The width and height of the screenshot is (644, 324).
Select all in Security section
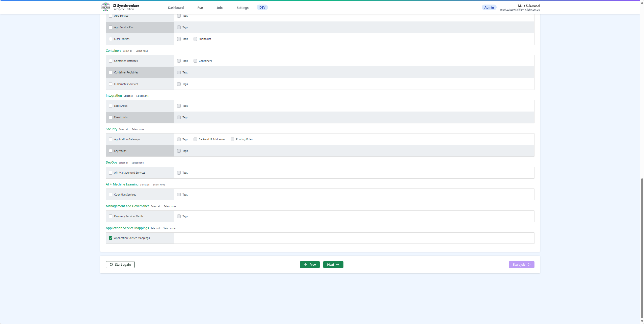point(124,129)
